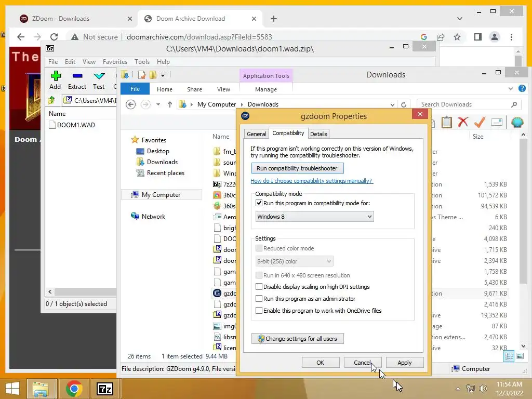Check Run this program as an administrator
The image size is (532, 399).
click(x=259, y=299)
